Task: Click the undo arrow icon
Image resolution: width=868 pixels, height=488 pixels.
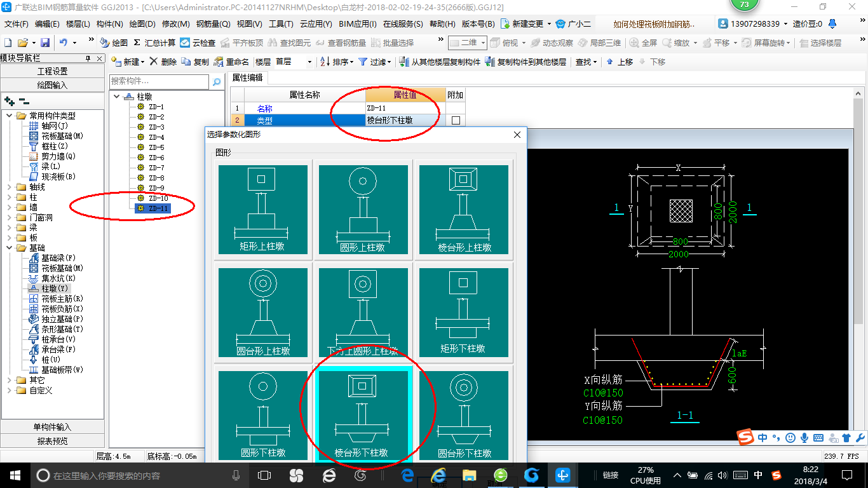Action: 64,43
